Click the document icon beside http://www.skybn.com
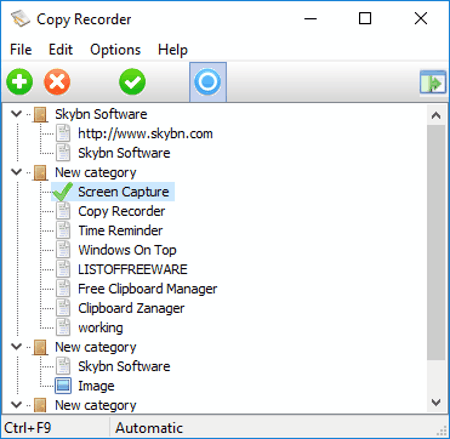 (63, 133)
